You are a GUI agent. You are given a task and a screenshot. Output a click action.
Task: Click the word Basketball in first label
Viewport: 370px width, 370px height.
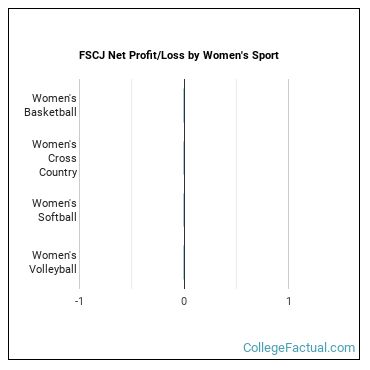[50, 112]
